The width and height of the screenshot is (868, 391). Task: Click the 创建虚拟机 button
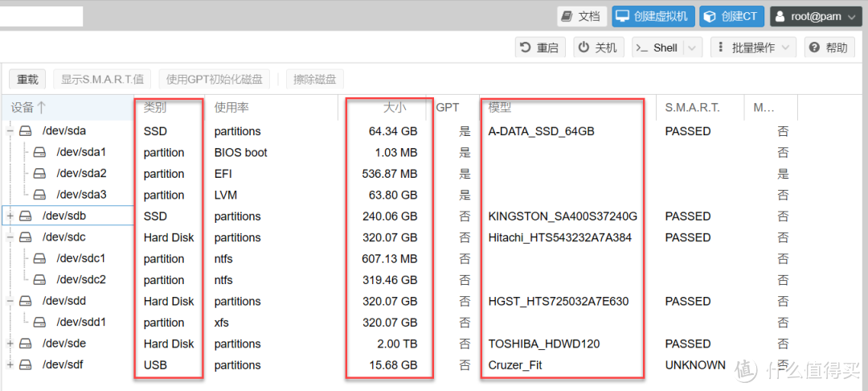pos(653,16)
